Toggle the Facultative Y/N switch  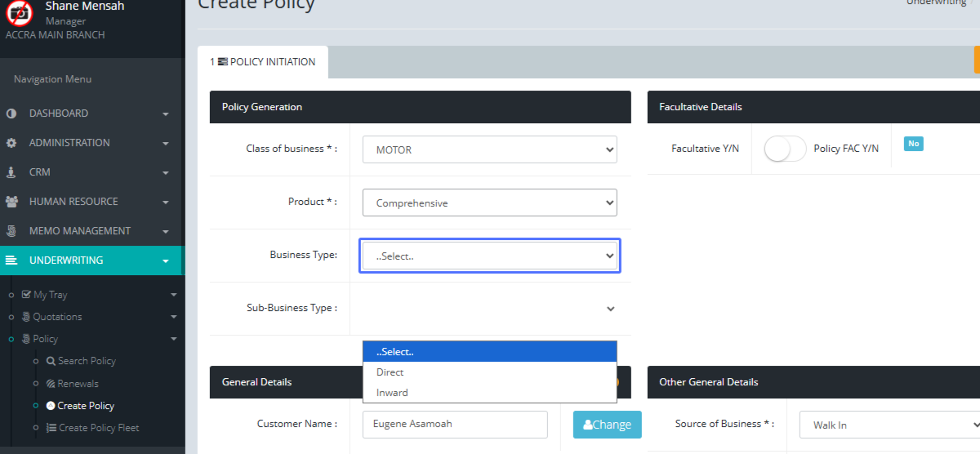pyautogui.click(x=785, y=149)
